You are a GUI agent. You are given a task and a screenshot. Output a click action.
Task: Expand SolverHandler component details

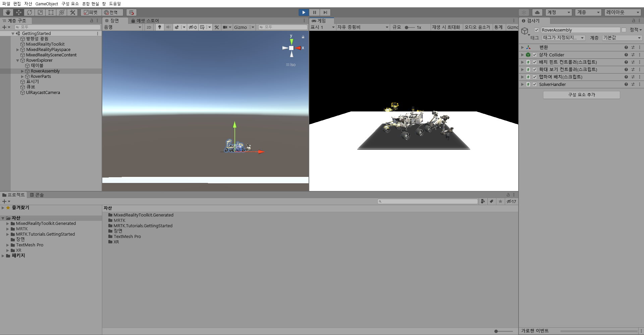(x=522, y=84)
